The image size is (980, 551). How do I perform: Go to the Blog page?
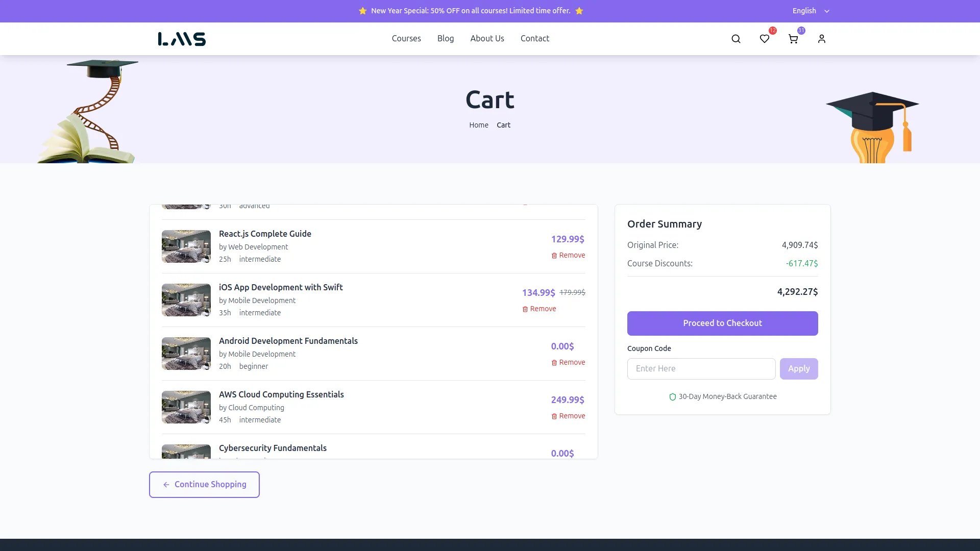coord(445,39)
